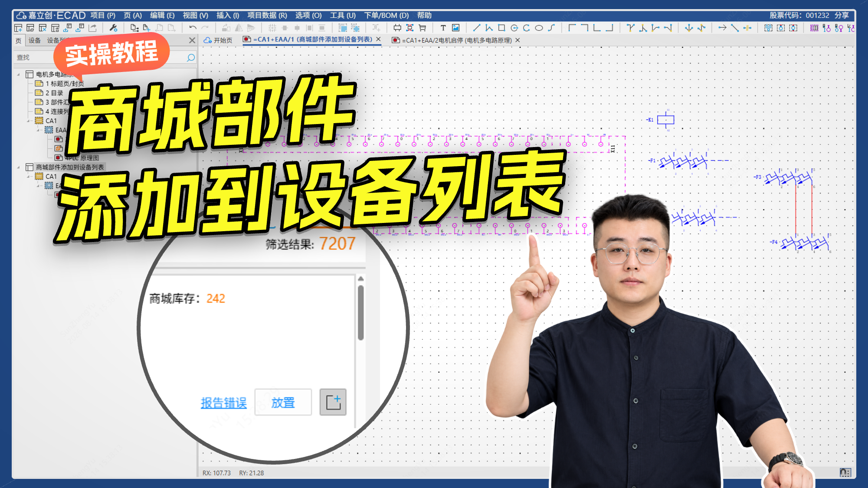Collapse the 电机多电路原理 project tree node

pos(18,74)
